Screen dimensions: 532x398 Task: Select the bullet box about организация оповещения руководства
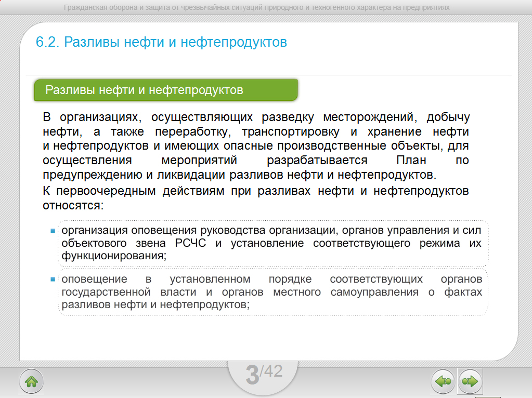(271, 243)
